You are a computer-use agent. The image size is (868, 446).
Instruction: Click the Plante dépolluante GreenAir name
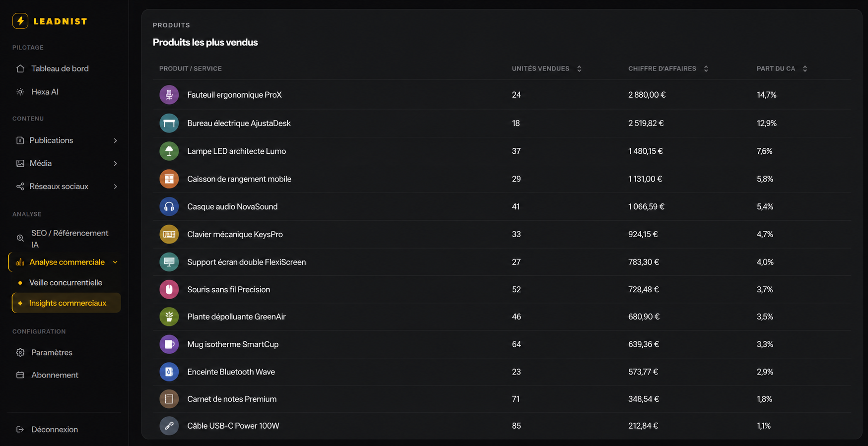pyautogui.click(x=236, y=317)
